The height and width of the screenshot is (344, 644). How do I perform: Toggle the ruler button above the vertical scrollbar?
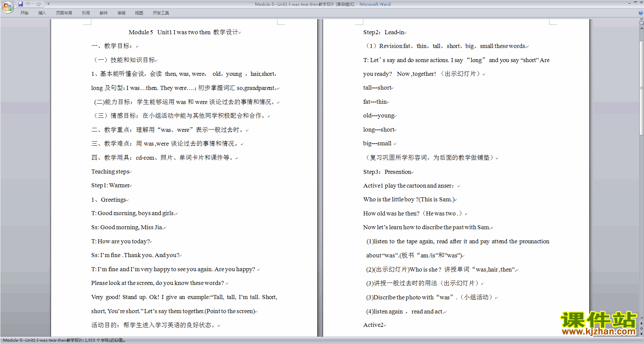coord(641,23)
